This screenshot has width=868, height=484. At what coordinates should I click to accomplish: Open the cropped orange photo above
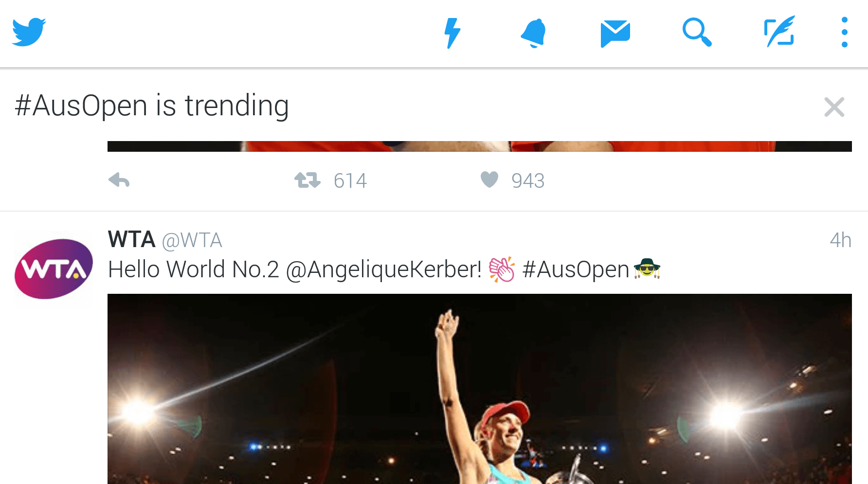click(x=479, y=146)
